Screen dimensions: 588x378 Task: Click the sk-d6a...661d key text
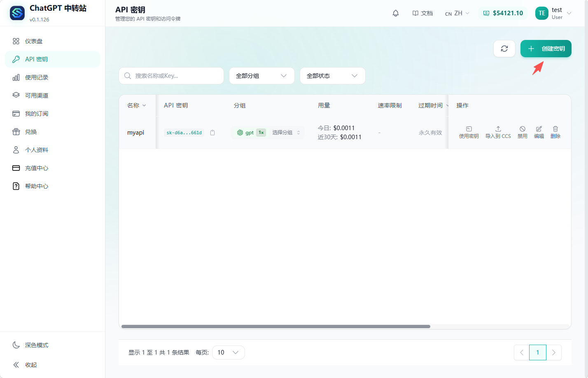tap(184, 133)
